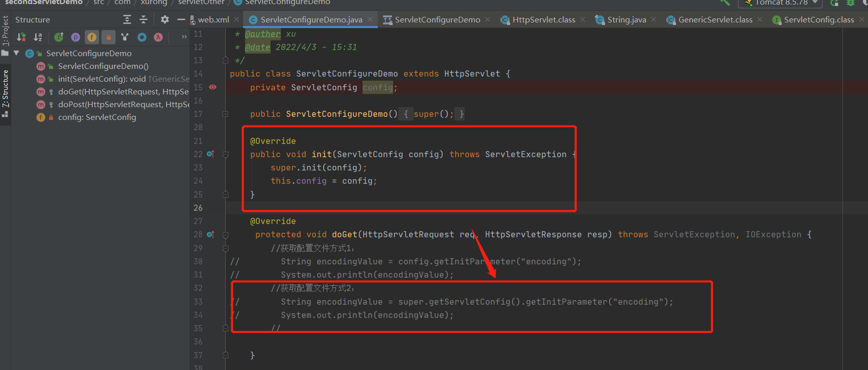The image size is (868, 370).
Task: Toggle Show Anonymous Classes blue circle icon
Action: pyautogui.click(x=142, y=37)
